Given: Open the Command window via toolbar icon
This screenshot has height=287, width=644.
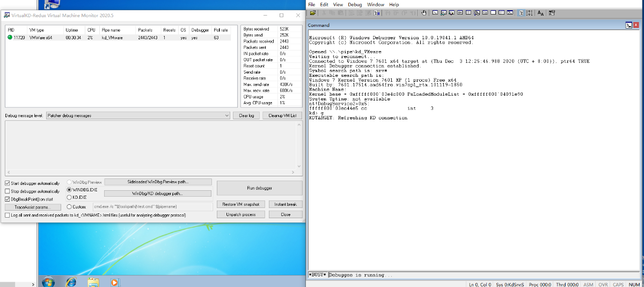Looking at the screenshot, I should click(x=435, y=13).
